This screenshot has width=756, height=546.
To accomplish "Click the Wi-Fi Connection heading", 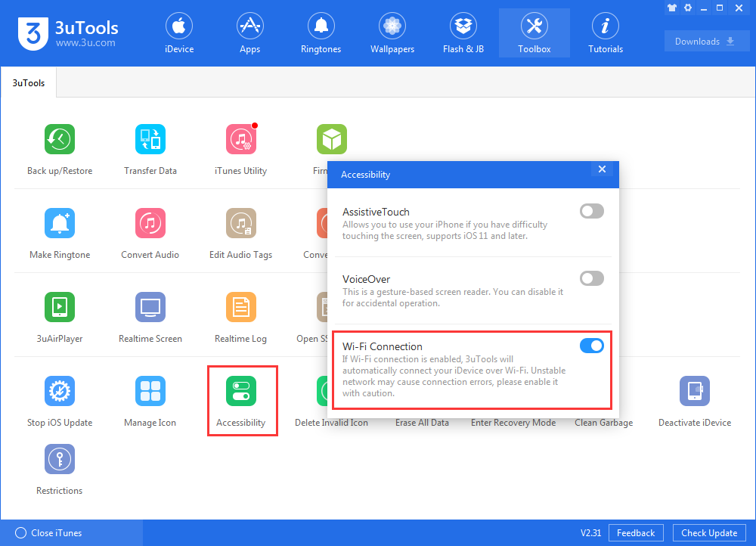I will coord(383,346).
